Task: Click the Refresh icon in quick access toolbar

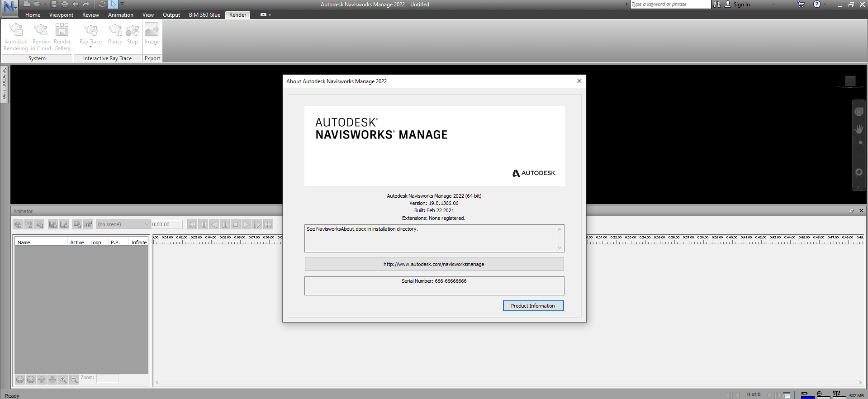Action: [x=102, y=4]
